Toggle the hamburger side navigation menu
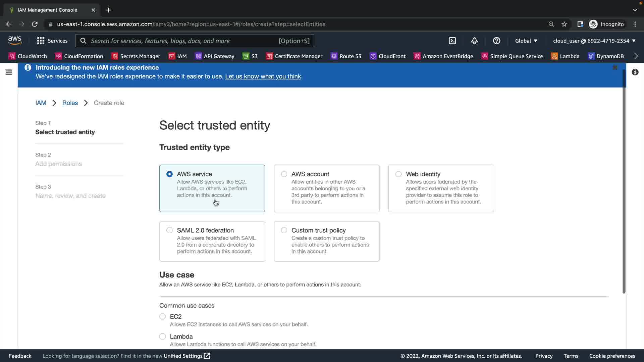 (x=9, y=72)
